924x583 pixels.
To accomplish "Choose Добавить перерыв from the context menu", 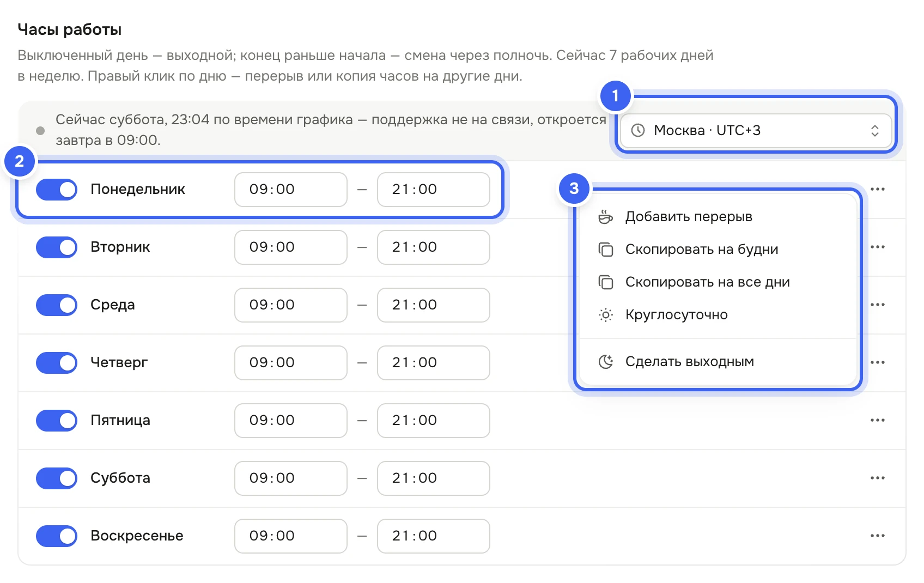I will point(718,217).
